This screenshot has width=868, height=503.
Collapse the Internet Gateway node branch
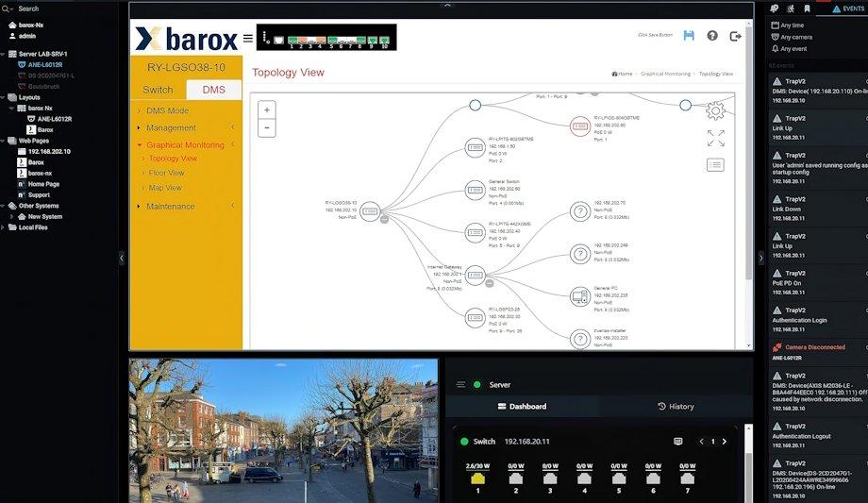coord(490,283)
